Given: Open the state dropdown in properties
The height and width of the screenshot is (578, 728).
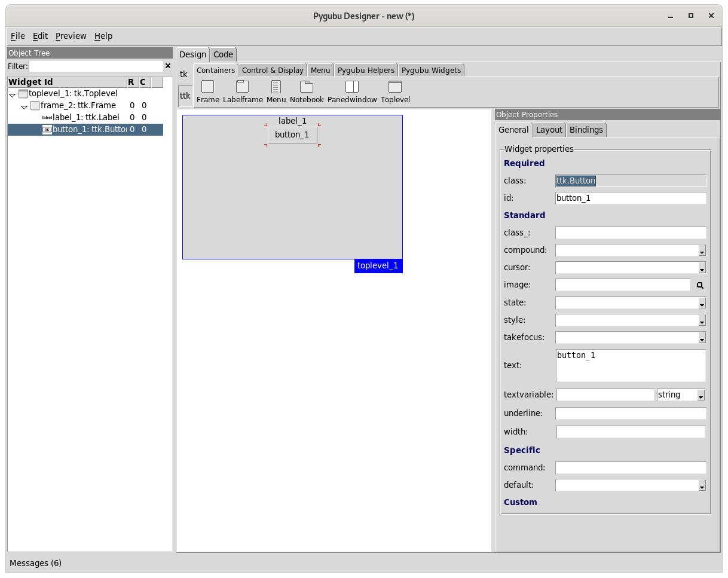Looking at the screenshot, I should pos(701,303).
